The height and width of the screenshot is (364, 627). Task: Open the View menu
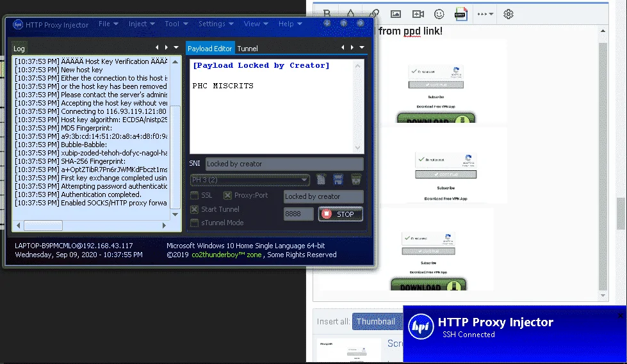click(x=256, y=24)
